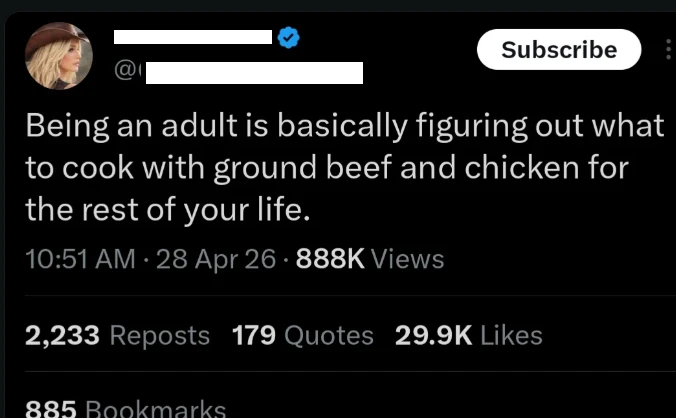Open the cowboy hat profile picture
The height and width of the screenshot is (418, 676).
coord(57,55)
